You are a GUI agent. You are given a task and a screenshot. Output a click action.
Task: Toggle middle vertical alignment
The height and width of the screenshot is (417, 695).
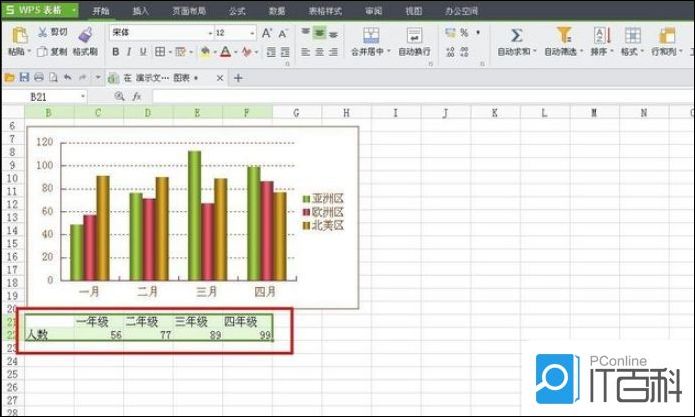tap(319, 32)
